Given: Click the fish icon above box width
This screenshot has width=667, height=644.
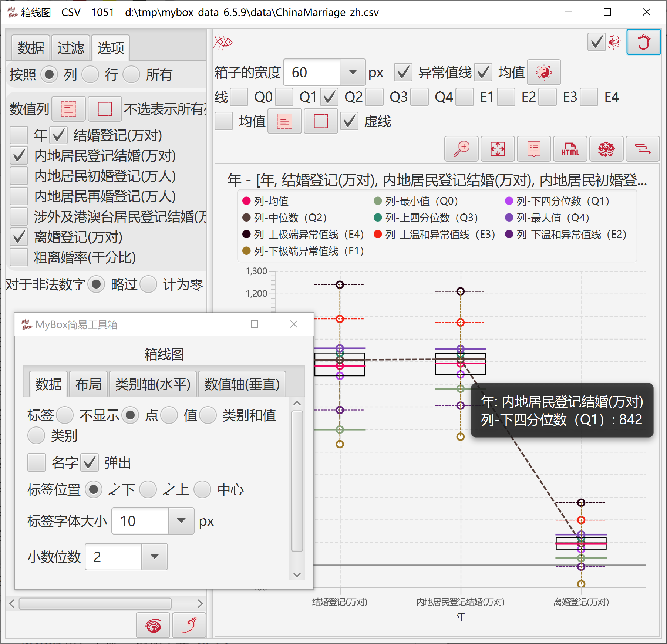Looking at the screenshot, I should coord(223,43).
